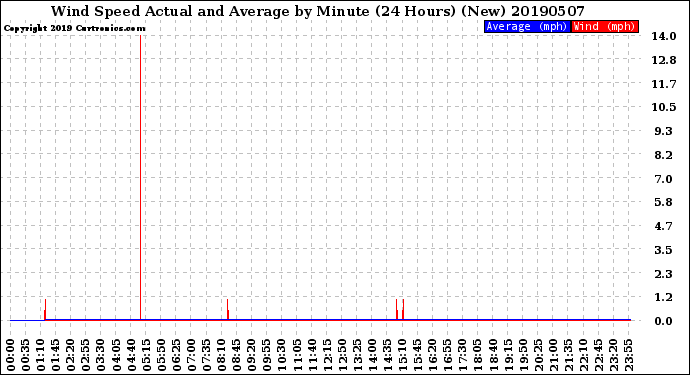Screen dimensions: 690x375
Task: Click the 22:10 time axis label
Action: 583,355
